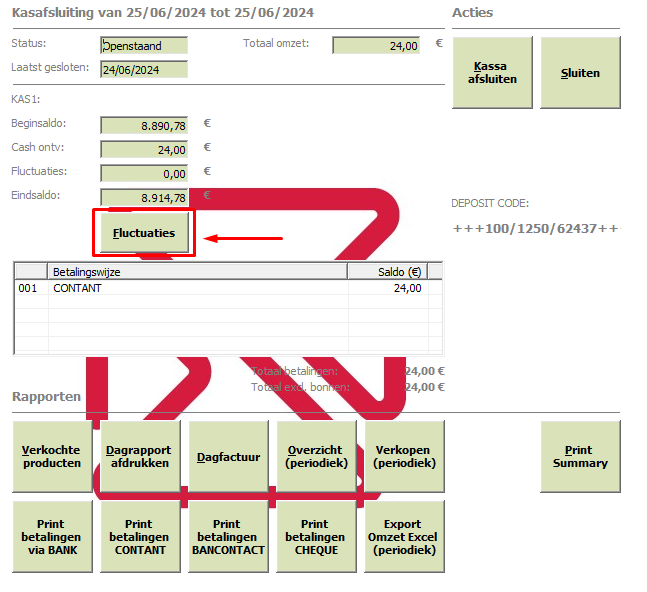647x592 pixels.
Task: Click the Sluiten button
Action: [x=580, y=73]
